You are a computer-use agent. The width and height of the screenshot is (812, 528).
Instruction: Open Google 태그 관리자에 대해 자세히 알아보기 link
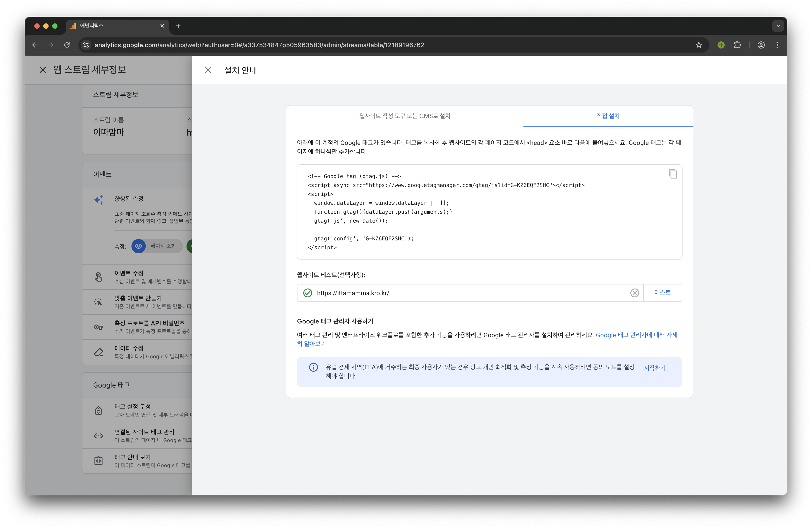point(636,335)
